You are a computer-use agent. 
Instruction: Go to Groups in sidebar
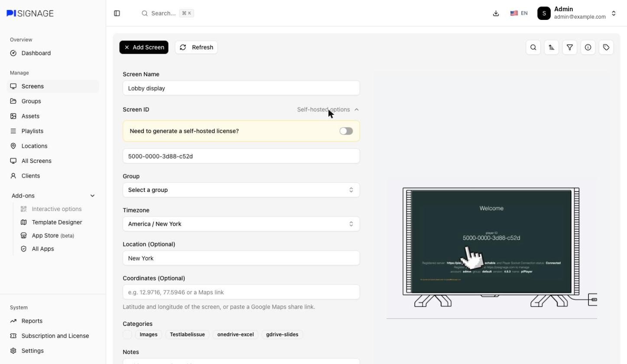click(x=53, y=101)
